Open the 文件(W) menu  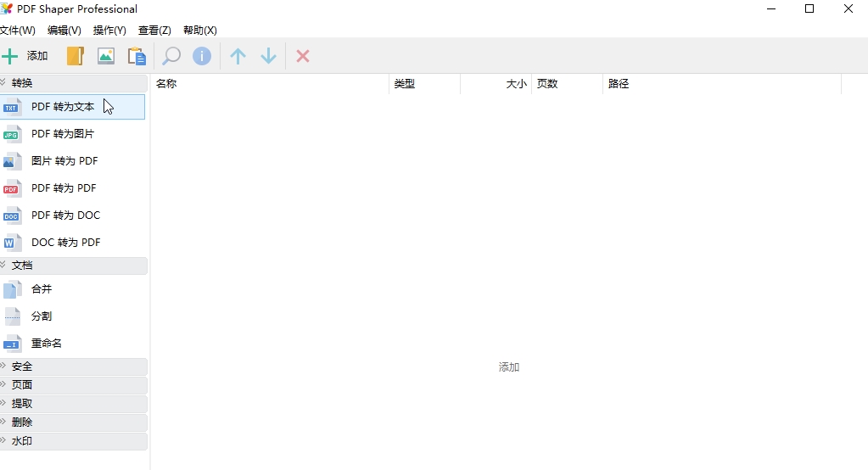tap(18, 31)
